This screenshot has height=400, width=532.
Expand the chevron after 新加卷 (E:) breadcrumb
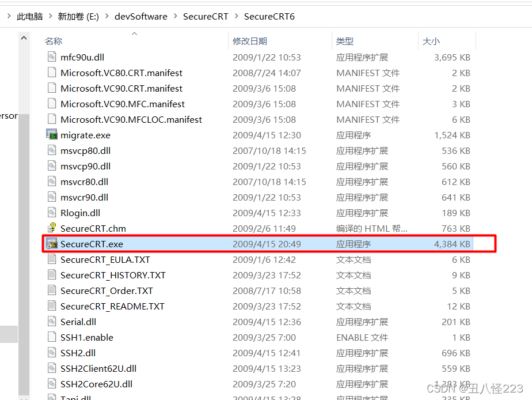107,16
